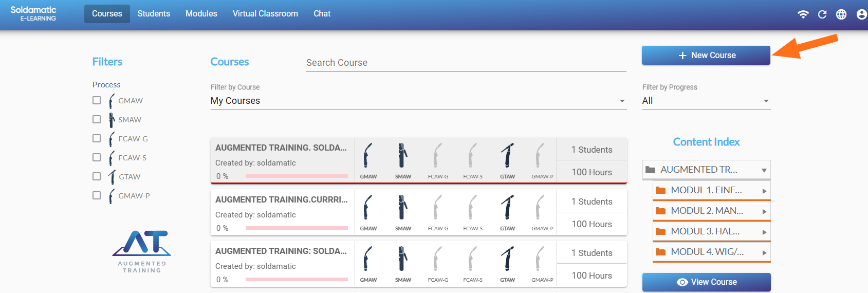
Task: Click the user account profile icon
Action: [861, 14]
